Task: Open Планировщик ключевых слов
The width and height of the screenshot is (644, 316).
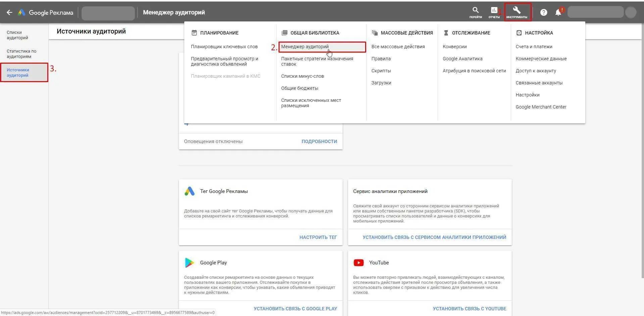Action: [x=224, y=47]
